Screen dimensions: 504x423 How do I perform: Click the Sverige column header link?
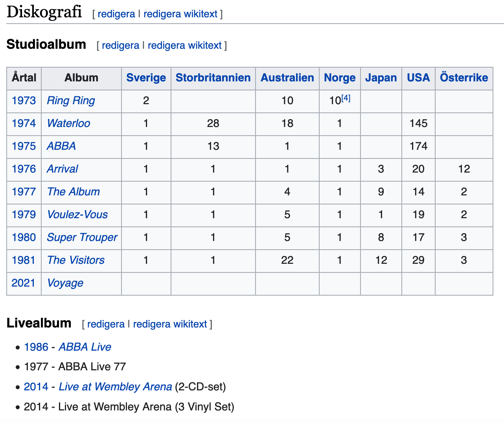146,78
